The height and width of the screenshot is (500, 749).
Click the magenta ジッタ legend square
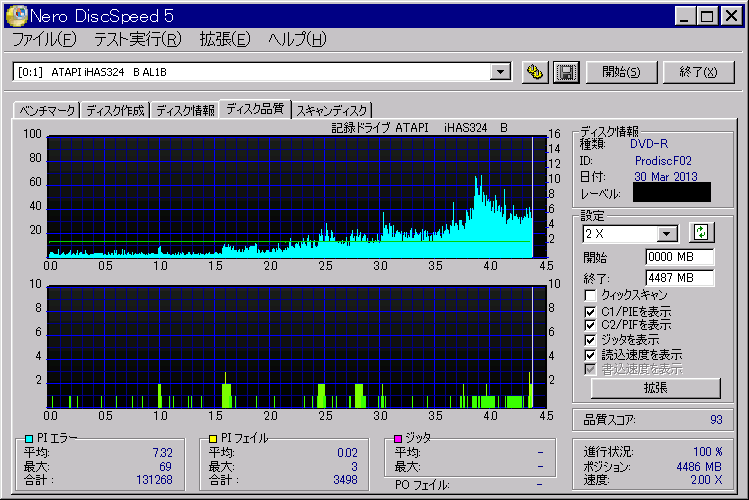397,438
